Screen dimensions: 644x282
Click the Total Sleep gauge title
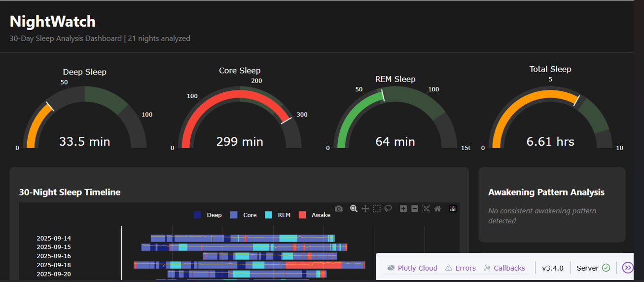click(x=550, y=69)
